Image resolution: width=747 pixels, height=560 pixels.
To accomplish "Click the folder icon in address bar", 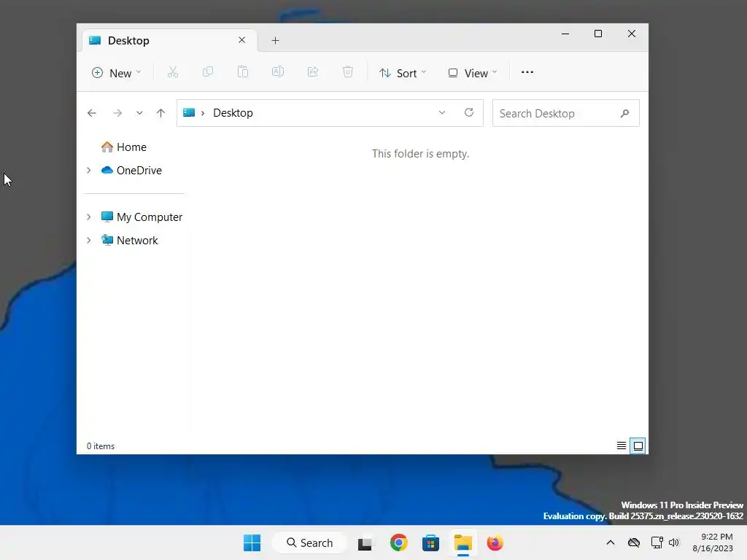I will (x=189, y=113).
